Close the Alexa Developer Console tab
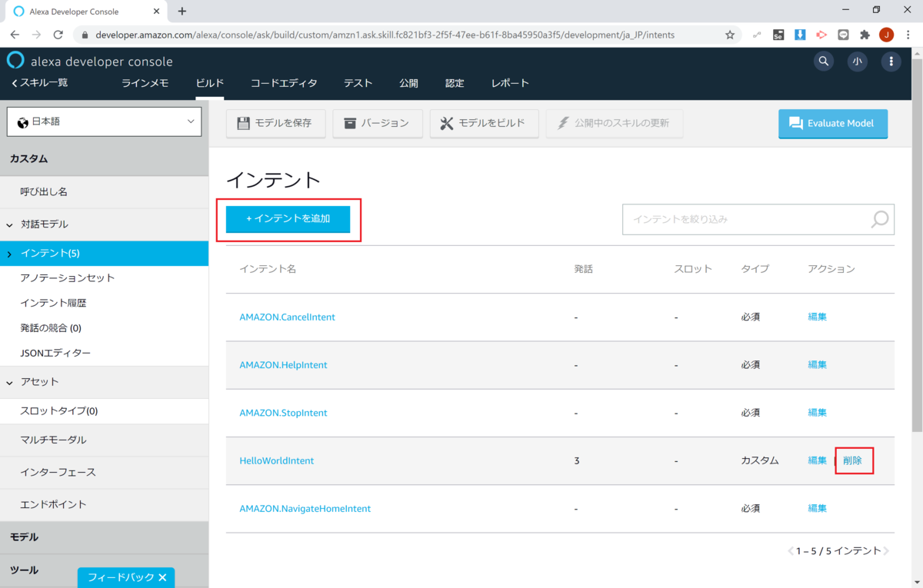 pos(157,12)
